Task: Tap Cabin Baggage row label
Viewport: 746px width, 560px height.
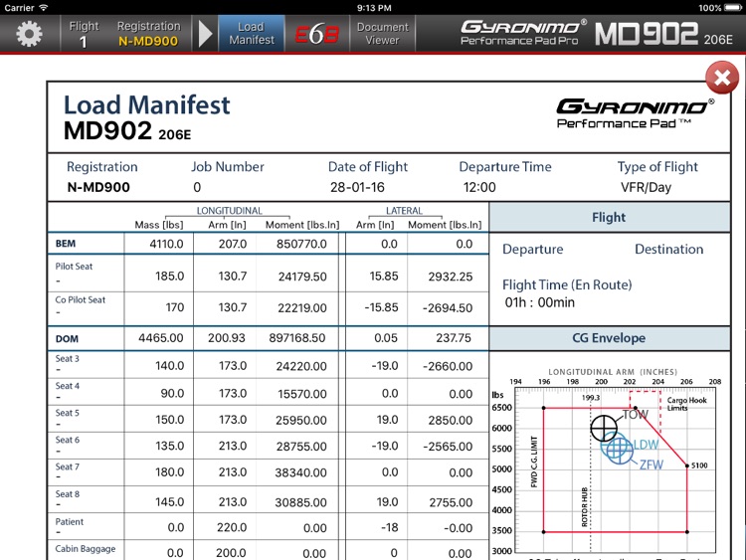Action: coord(86,549)
